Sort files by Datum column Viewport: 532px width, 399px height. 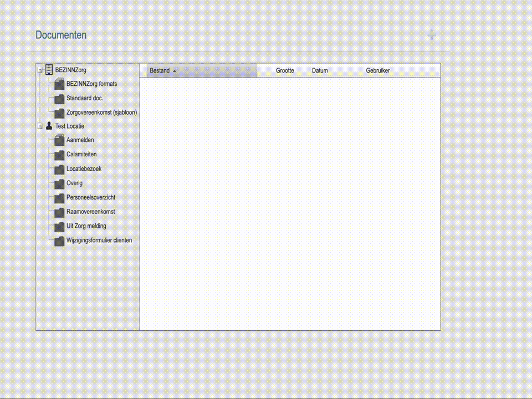pyautogui.click(x=320, y=71)
